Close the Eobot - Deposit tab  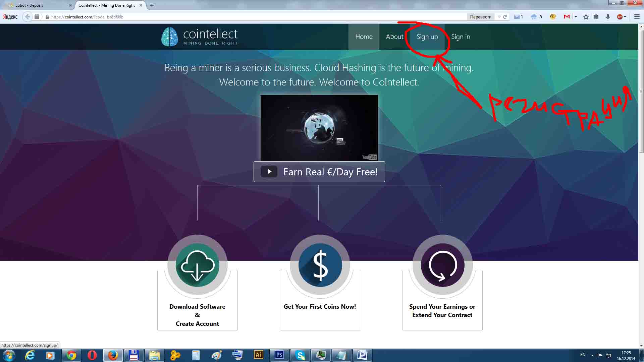tap(70, 5)
